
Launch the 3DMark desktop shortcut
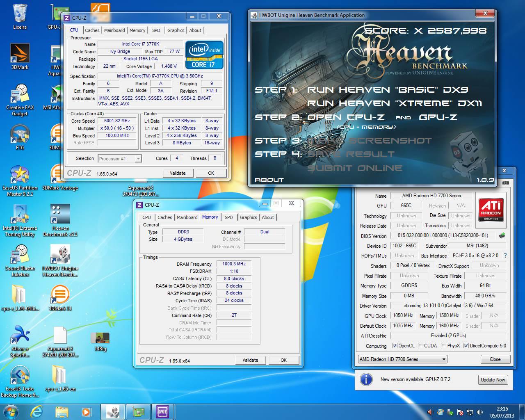(20, 57)
